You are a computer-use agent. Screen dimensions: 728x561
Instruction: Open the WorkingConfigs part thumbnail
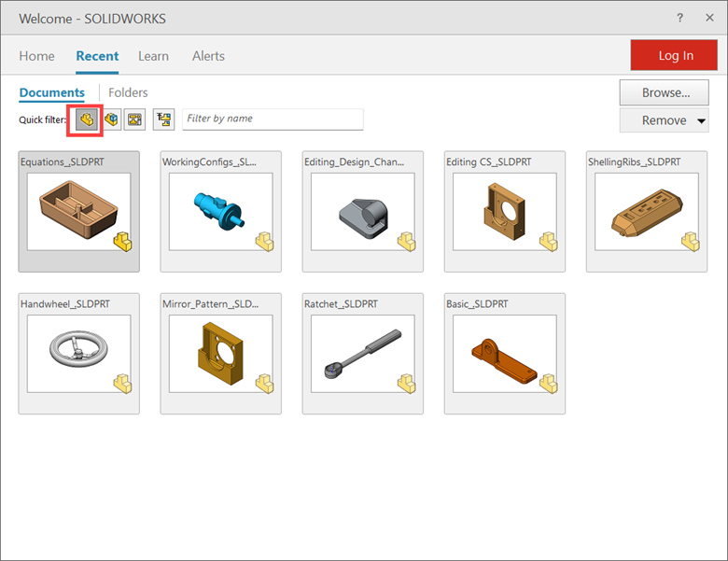[x=221, y=212]
